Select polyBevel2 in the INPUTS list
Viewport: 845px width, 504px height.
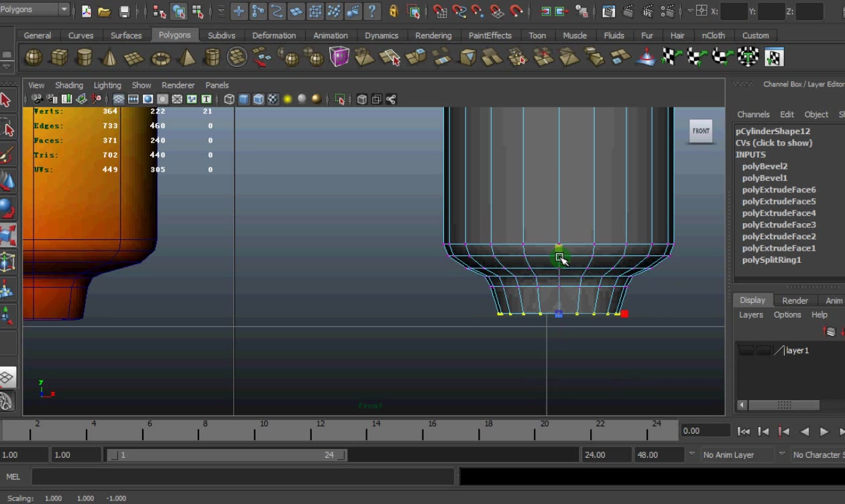[x=765, y=166]
